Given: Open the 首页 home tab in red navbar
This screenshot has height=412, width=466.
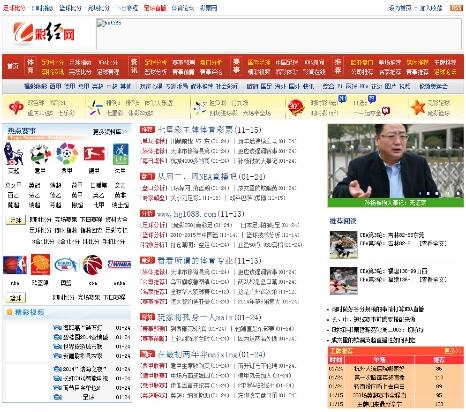Looking at the screenshot, I should pos(13,66).
